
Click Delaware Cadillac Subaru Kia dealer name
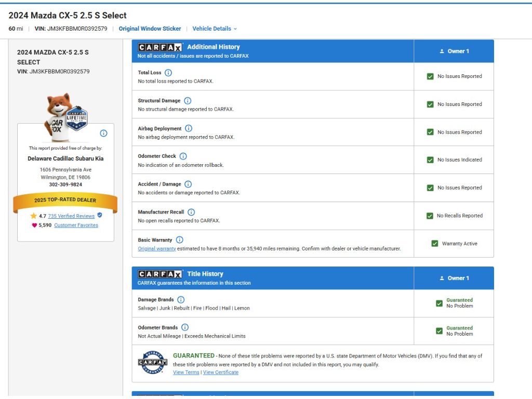point(65,158)
